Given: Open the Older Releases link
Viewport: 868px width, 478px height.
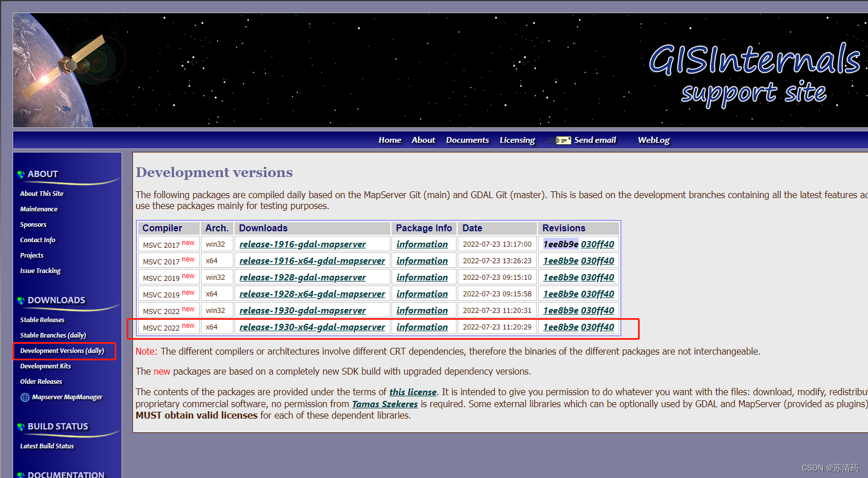Looking at the screenshot, I should point(41,381).
